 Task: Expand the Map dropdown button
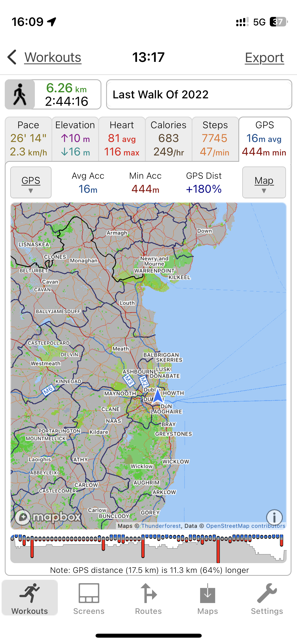pos(264,182)
